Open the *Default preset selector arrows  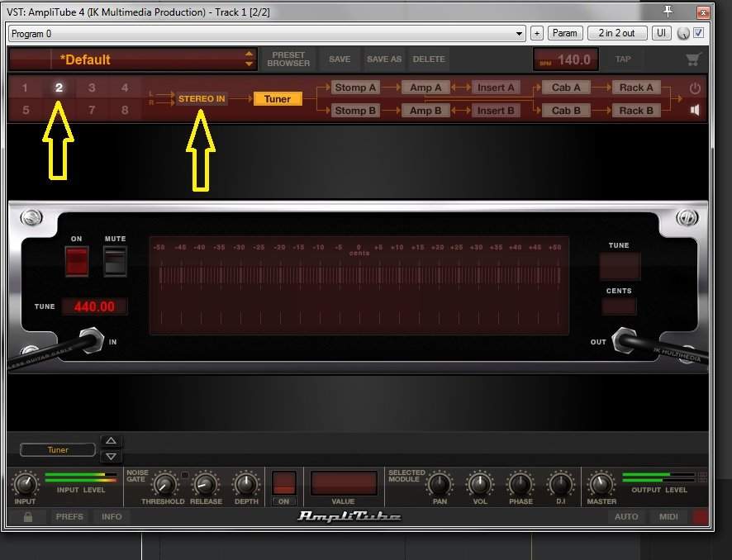(249, 59)
